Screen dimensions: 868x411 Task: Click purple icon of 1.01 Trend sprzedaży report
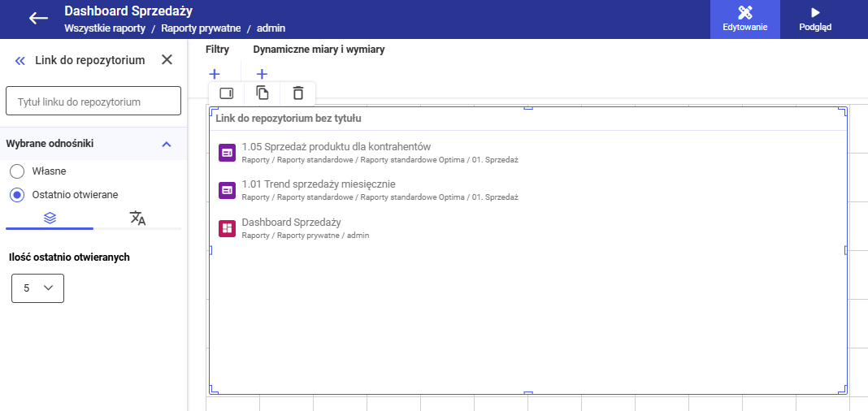[227, 190]
